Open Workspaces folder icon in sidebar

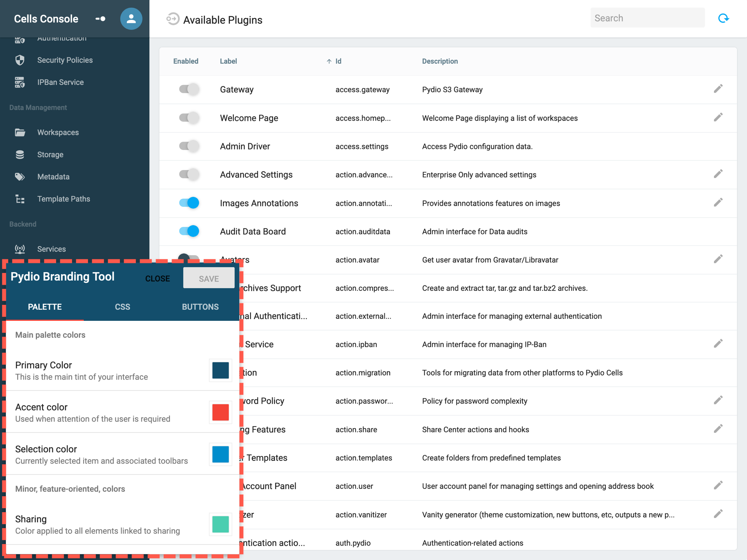click(20, 132)
